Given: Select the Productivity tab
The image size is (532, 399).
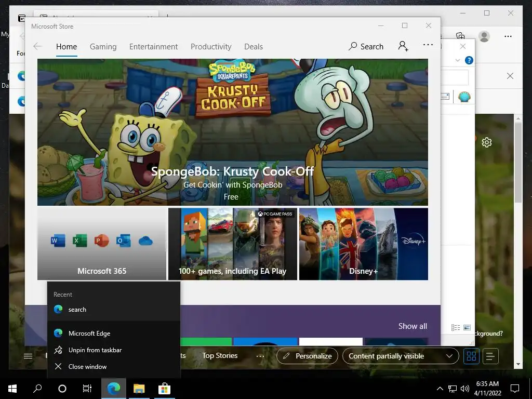Looking at the screenshot, I should pyautogui.click(x=211, y=46).
